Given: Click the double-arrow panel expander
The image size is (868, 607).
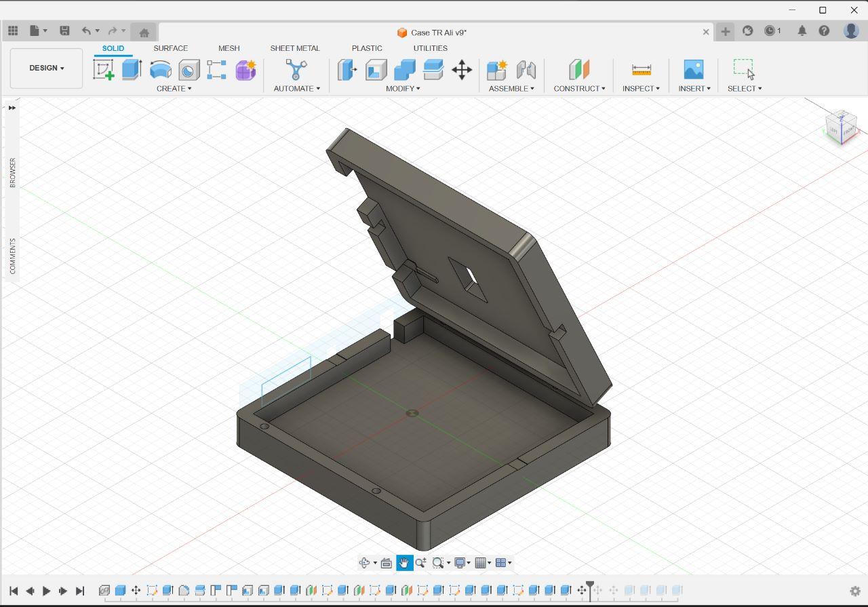Looking at the screenshot, I should 12,108.
